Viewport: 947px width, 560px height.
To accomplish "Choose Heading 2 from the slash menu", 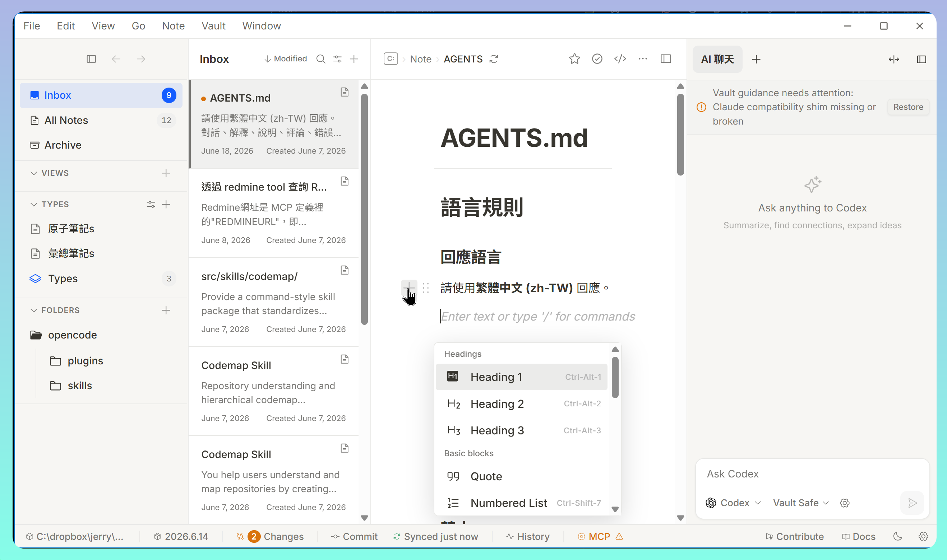I will (x=521, y=404).
